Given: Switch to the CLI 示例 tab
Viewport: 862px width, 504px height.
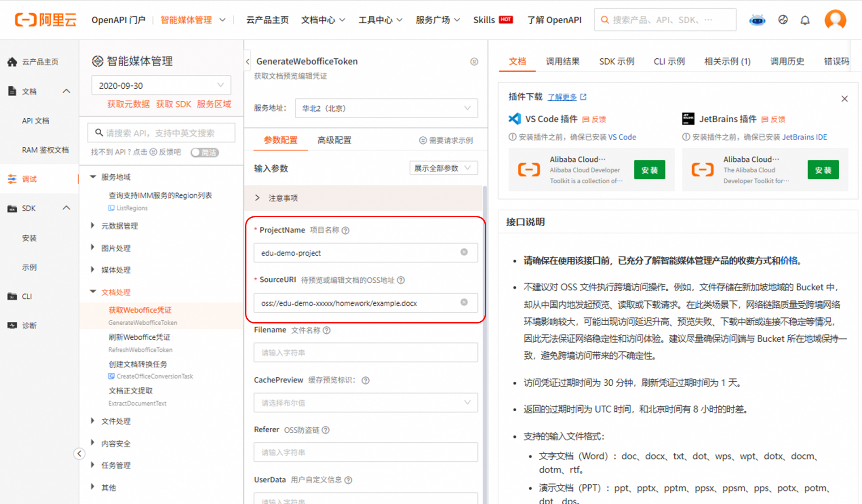Looking at the screenshot, I should tap(669, 61).
